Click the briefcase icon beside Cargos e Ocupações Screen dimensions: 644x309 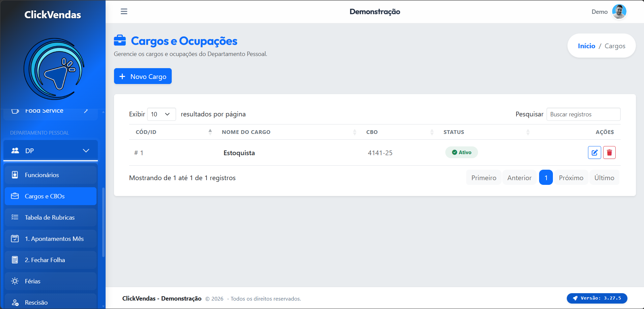(120, 40)
